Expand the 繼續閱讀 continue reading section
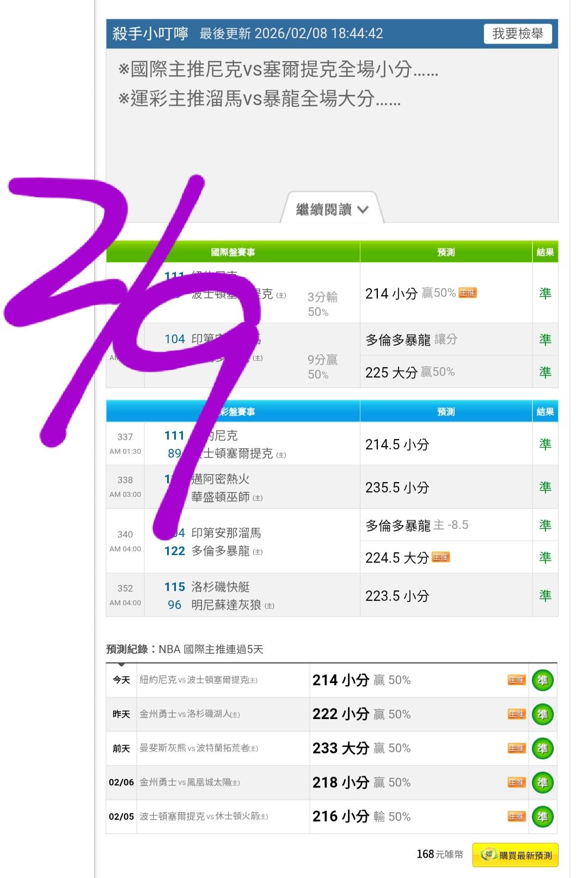Screen dimensions: 588x878 pyautogui.click(x=332, y=209)
